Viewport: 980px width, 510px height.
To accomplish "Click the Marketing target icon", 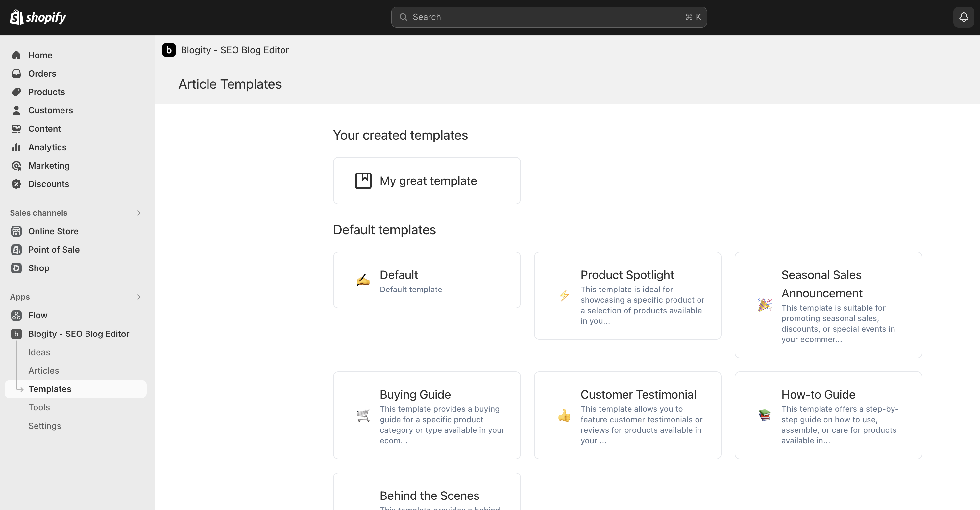I will click(16, 166).
